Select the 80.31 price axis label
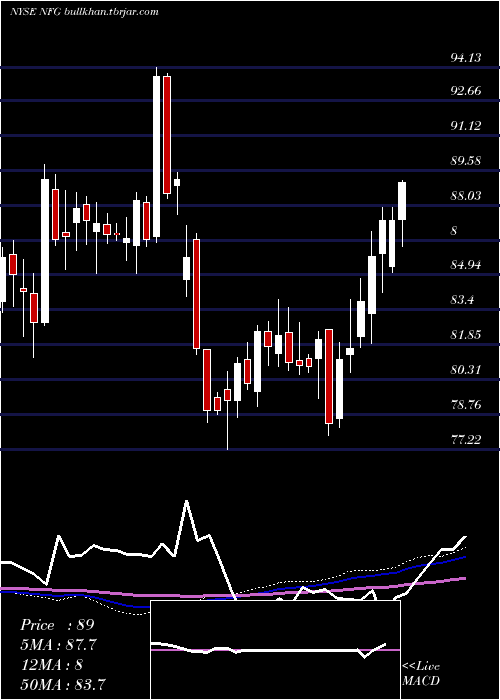 pos(466,369)
